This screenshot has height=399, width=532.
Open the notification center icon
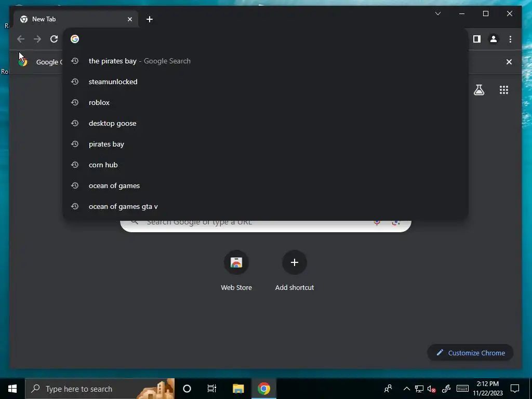tap(515, 389)
